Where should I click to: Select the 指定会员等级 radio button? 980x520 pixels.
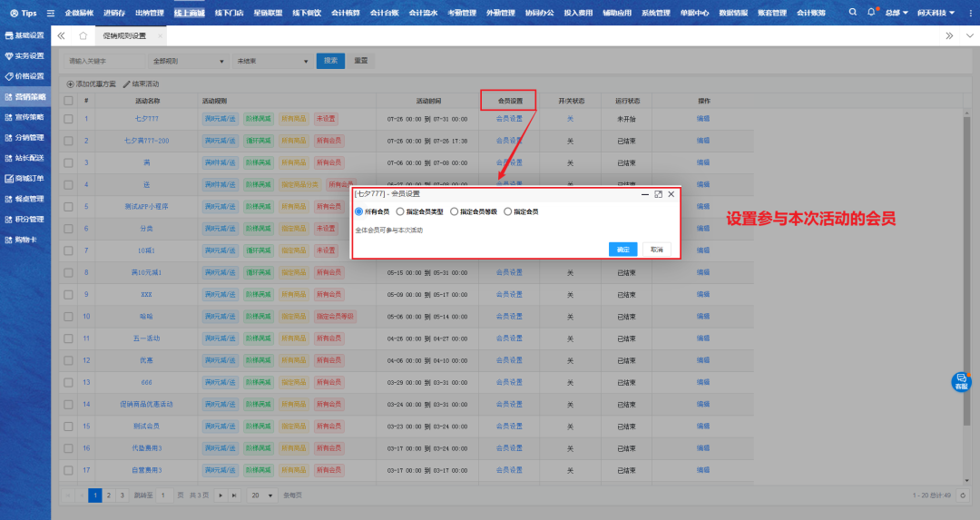click(x=455, y=211)
